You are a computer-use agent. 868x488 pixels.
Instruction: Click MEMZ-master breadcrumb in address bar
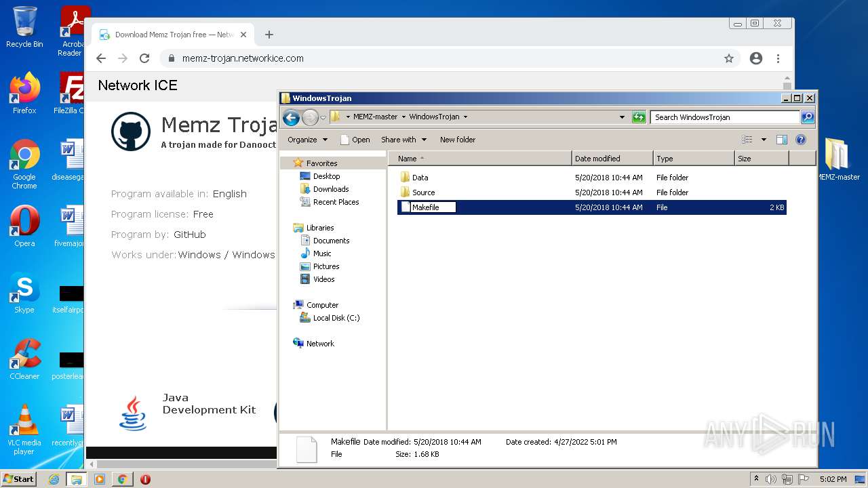point(375,117)
